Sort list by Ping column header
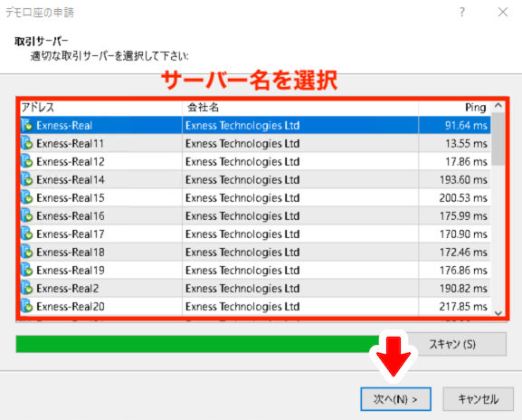Screen dimensions: 522x420 point(454,108)
